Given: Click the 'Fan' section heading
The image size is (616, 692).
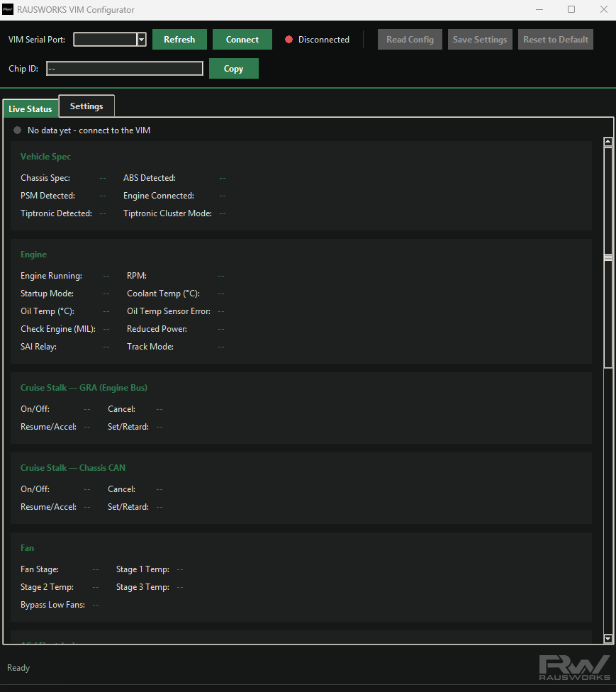Looking at the screenshot, I should pos(27,548).
